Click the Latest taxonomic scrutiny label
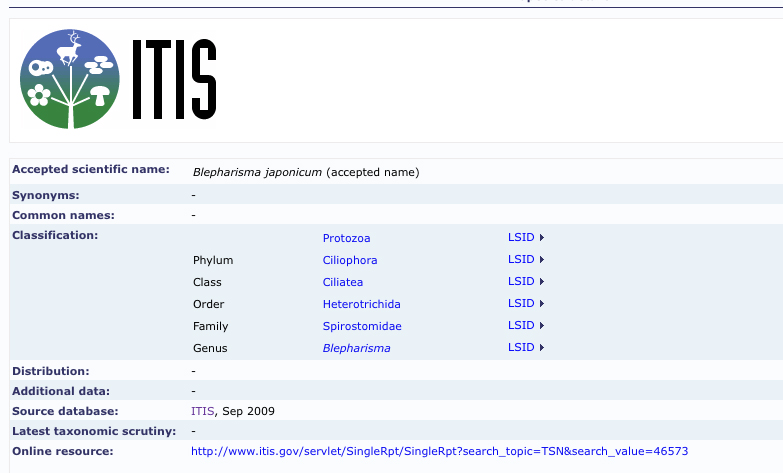 click(94, 431)
